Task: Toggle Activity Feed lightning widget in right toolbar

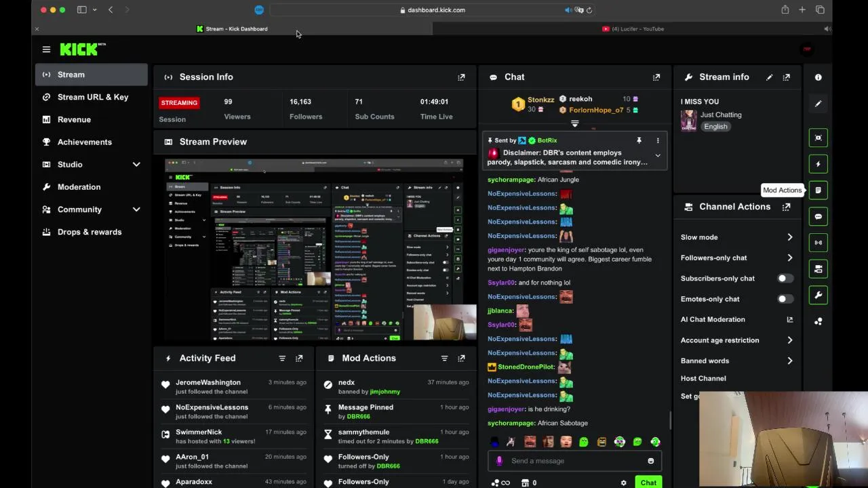Action: (818, 164)
